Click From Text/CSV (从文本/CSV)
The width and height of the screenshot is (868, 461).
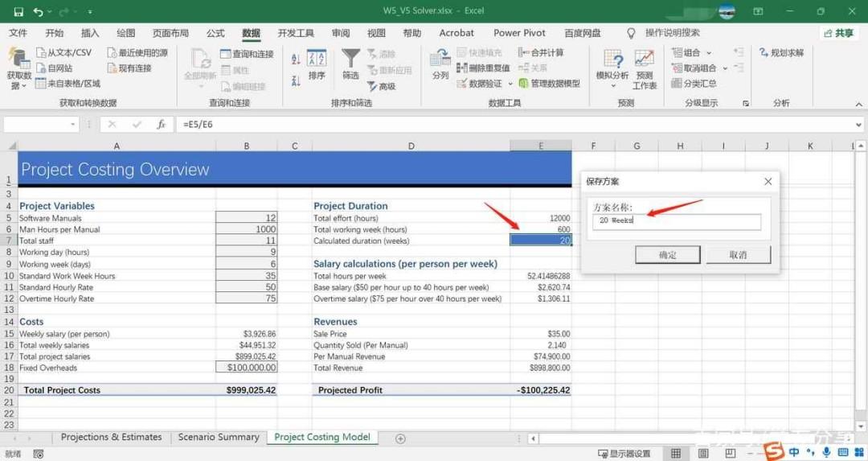coord(63,52)
